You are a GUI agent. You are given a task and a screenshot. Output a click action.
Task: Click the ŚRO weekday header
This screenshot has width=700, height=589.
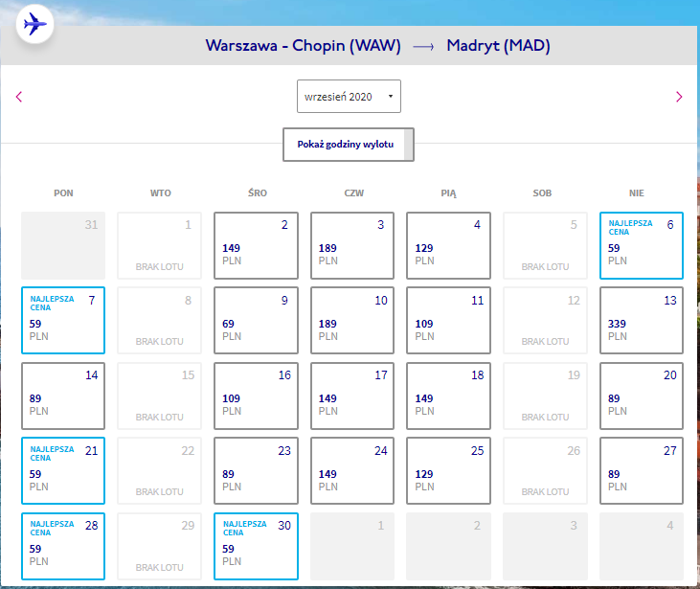click(x=258, y=193)
